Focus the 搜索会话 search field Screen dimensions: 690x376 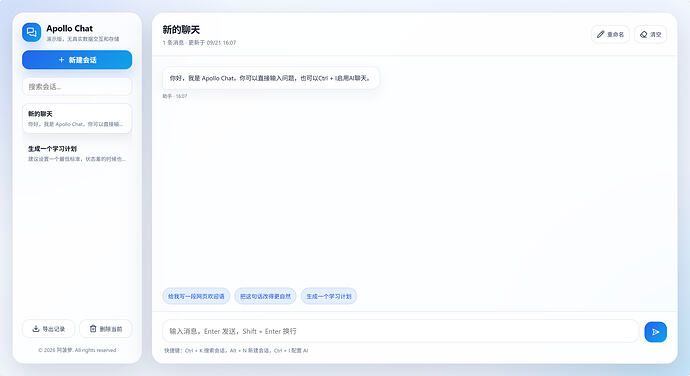pyautogui.click(x=77, y=87)
